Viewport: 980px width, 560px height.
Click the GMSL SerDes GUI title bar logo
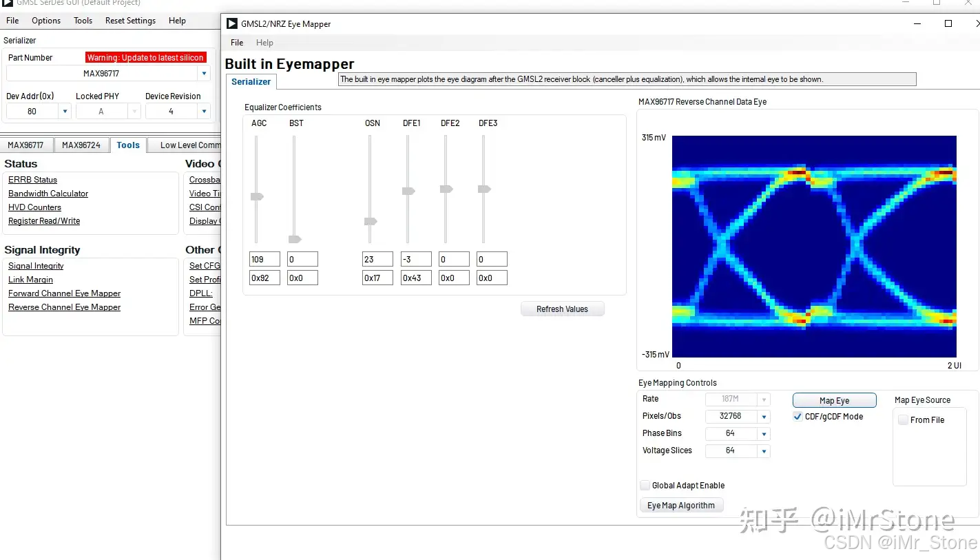pyautogui.click(x=8, y=3)
